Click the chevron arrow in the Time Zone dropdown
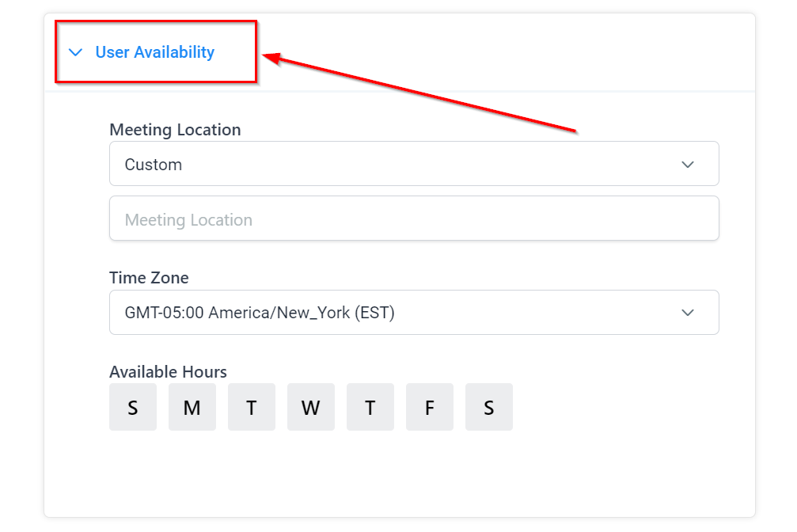Viewport: 797px width, 532px height. coord(688,312)
